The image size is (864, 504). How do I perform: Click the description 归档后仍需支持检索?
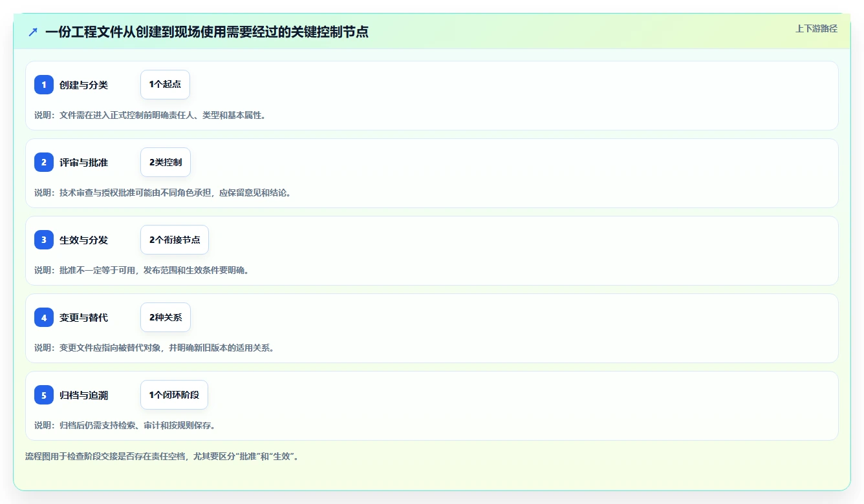(125, 425)
